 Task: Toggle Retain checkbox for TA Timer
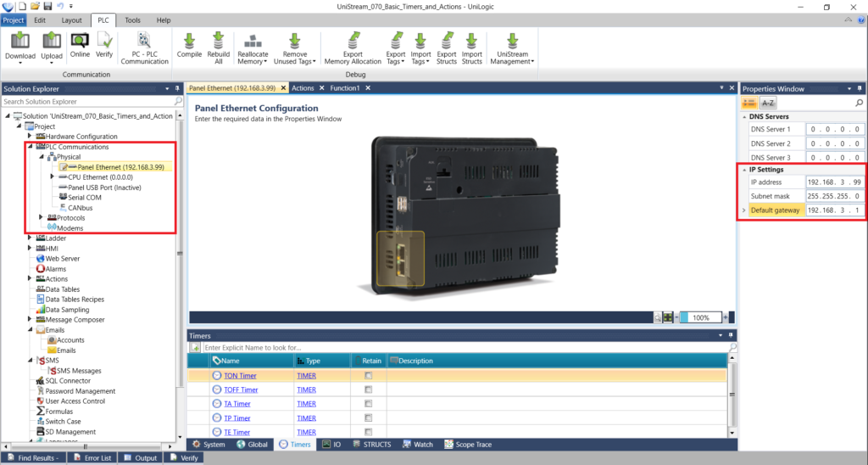click(368, 404)
